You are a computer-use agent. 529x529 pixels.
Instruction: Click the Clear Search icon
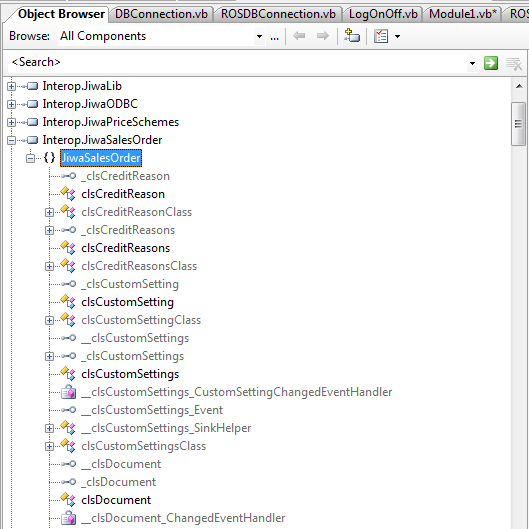click(x=514, y=63)
